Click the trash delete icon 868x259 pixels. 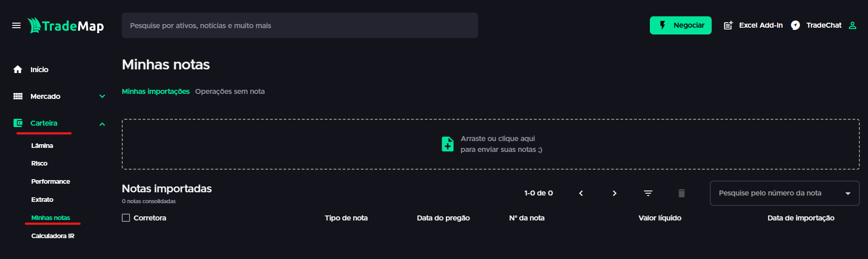pos(682,193)
